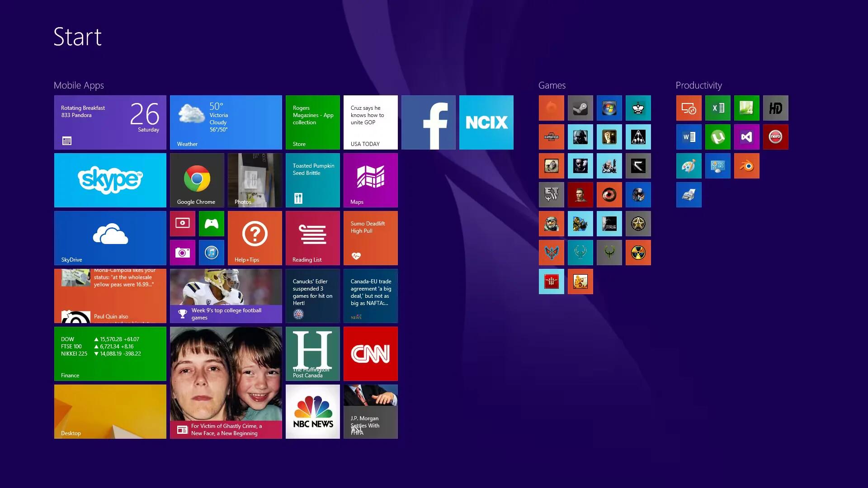The width and height of the screenshot is (868, 488).
Task: Open the Visual Studio tile
Action: 746,137
